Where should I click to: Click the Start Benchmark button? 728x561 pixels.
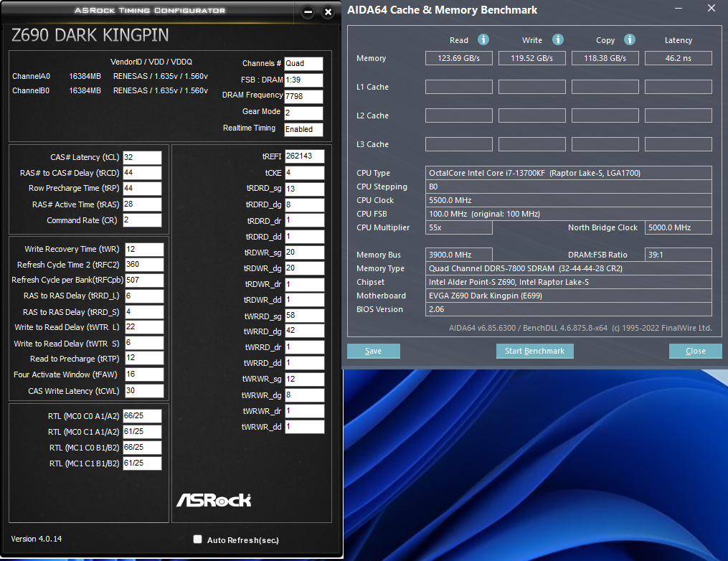click(x=535, y=351)
